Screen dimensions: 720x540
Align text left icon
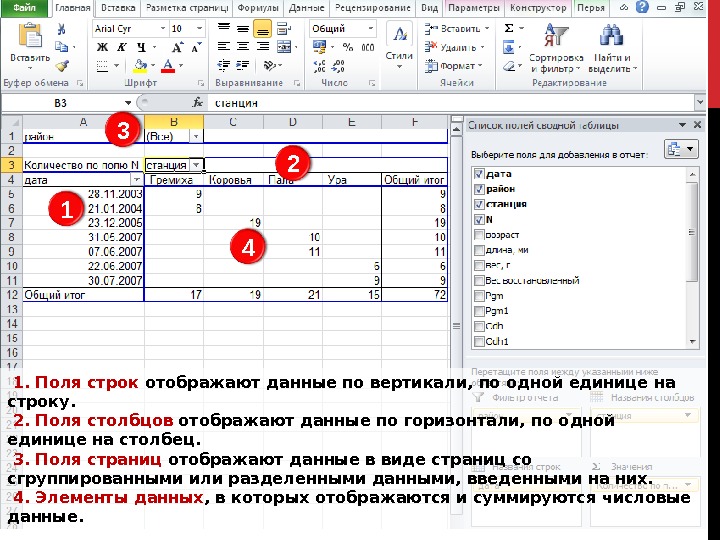coord(224,47)
